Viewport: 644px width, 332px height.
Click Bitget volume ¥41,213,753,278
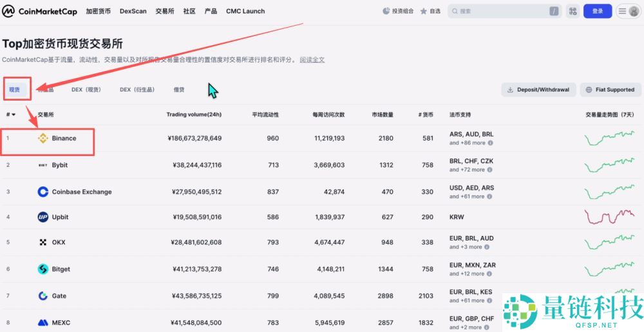(196, 269)
